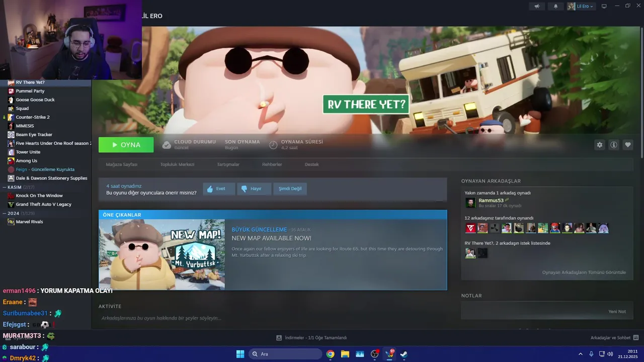Click the Marvel Rivals game icon
Image resolution: width=644 pixels, height=362 pixels.
coord(11,222)
